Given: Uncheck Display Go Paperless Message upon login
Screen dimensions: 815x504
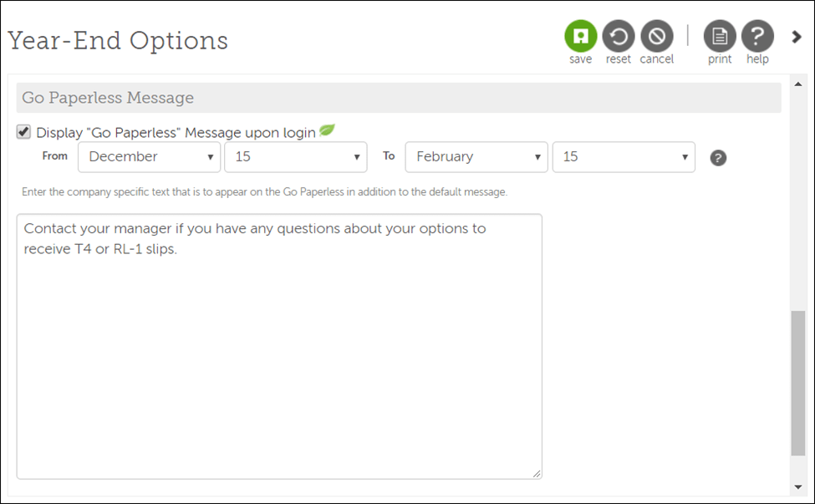Looking at the screenshot, I should point(23,130).
